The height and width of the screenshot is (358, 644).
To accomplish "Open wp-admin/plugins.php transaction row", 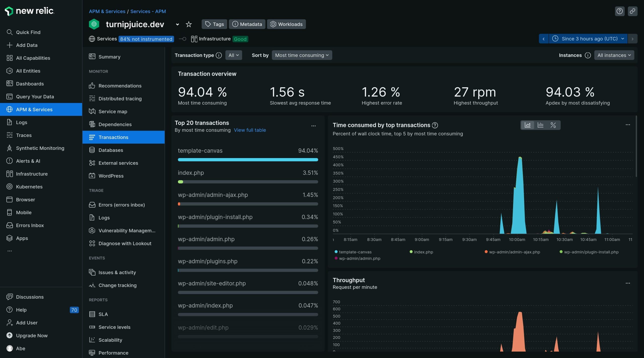I will click(248, 265).
